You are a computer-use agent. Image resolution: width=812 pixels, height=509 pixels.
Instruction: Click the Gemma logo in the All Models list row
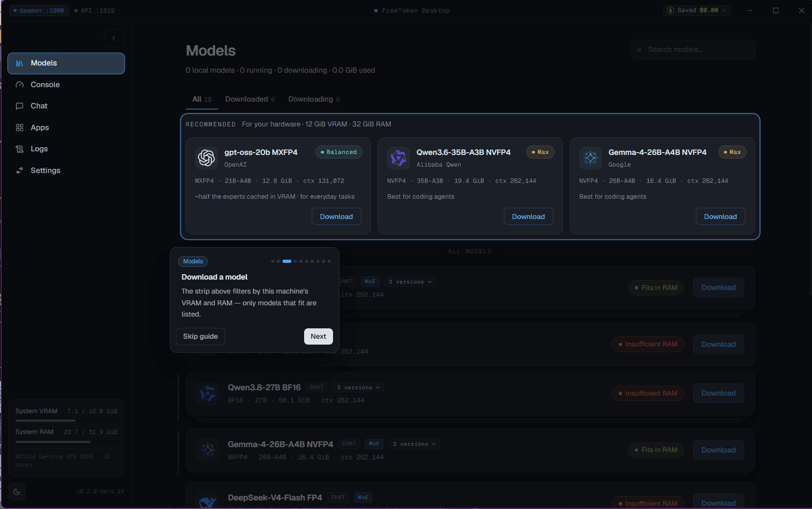[x=208, y=450]
